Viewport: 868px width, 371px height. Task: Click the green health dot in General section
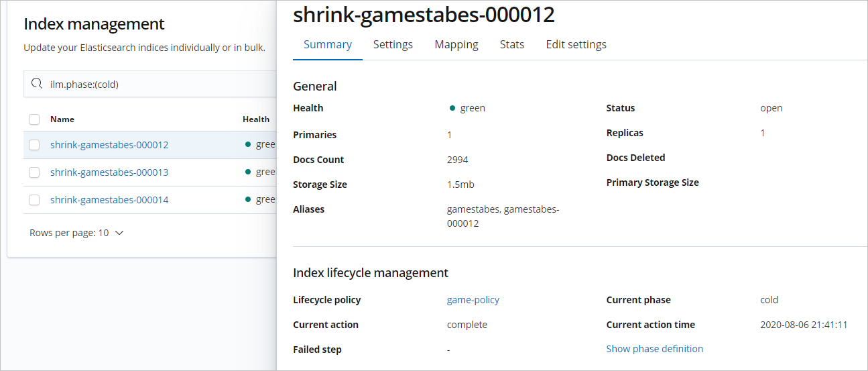coord(452,108)
